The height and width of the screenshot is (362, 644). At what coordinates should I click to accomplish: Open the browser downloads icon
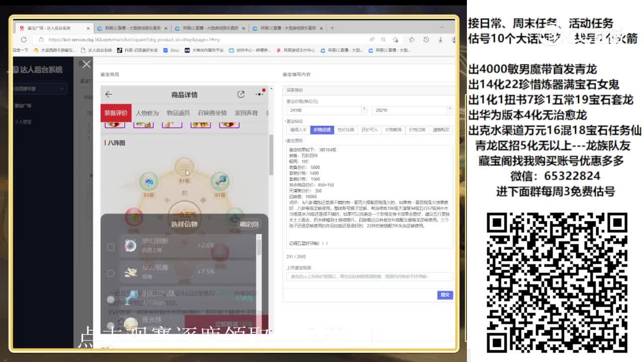[440, 39]
